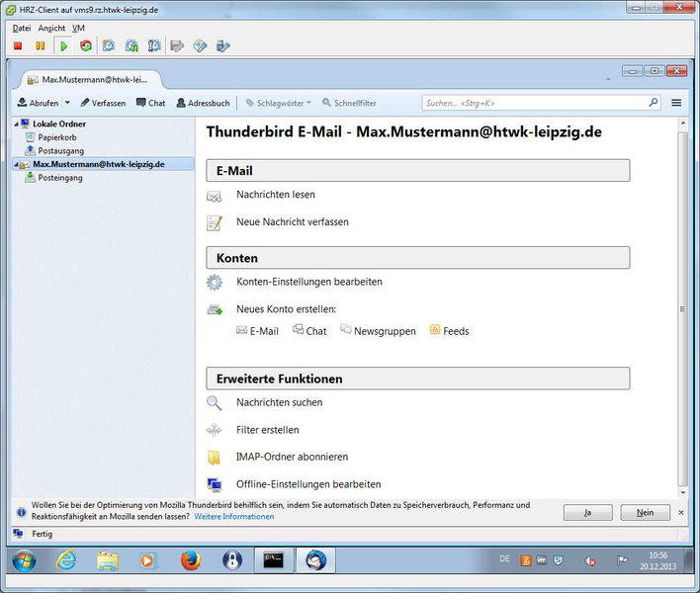Collapse the Max.Mustermann account tree
This screenshot has width=700, height=593.
click(x=16, y=165)
